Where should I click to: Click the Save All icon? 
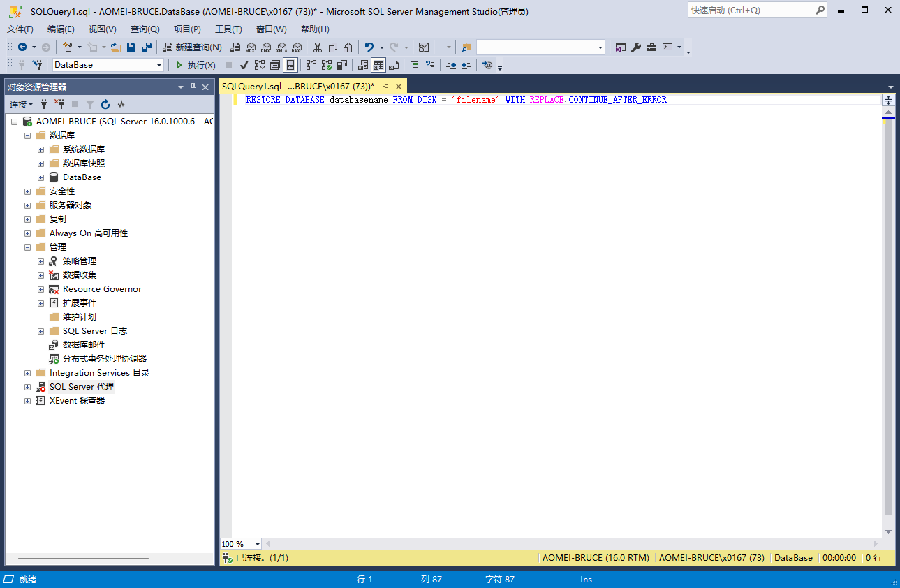coord(146,47)
